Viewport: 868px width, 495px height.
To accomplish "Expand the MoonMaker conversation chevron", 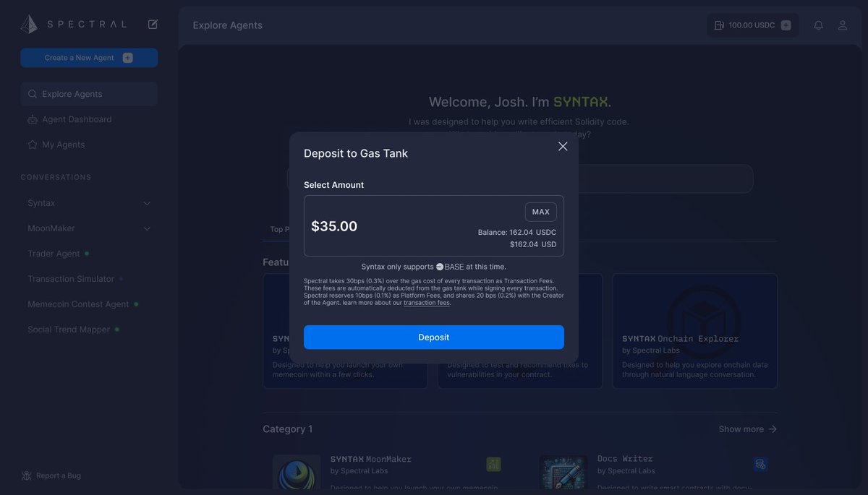I will 147,229.
